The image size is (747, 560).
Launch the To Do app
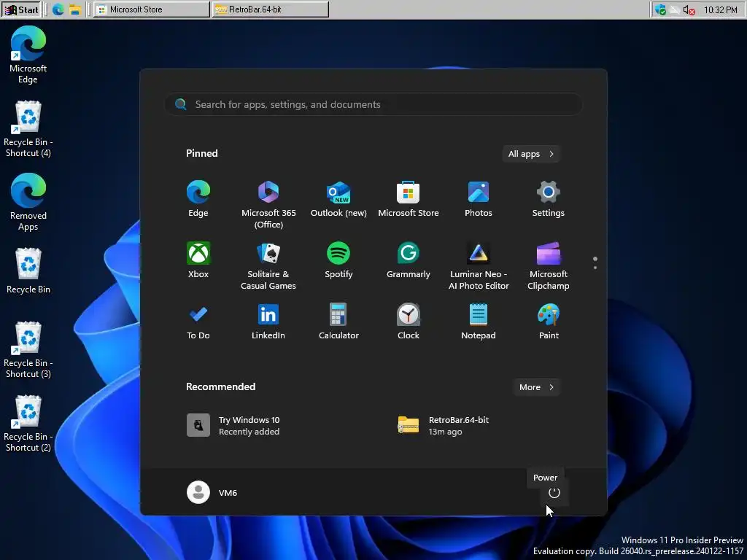[198, 322]
